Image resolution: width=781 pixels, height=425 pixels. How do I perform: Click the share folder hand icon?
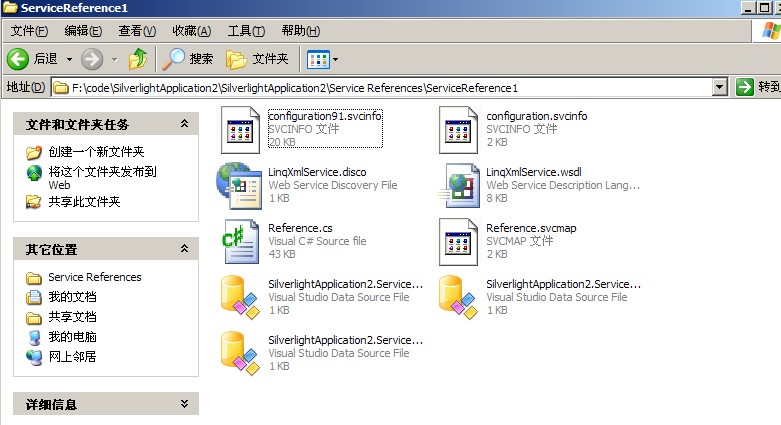[x=34, y=202]
